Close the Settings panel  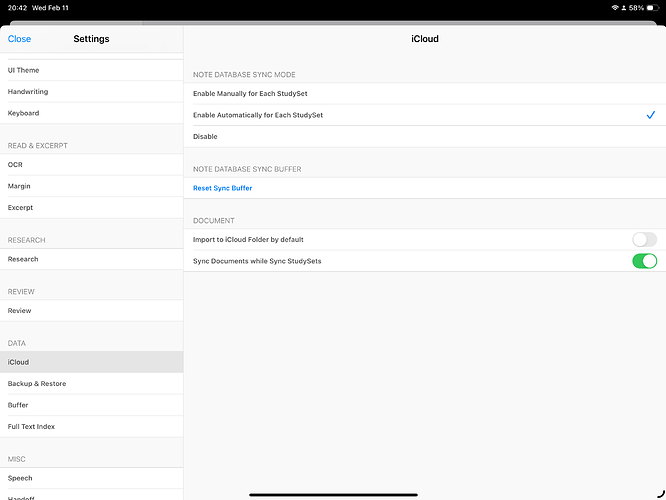19,39
